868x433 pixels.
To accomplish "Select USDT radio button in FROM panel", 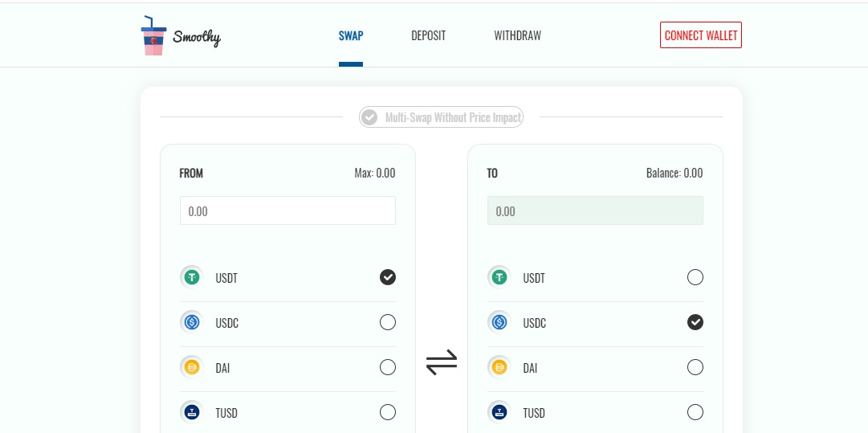I will 388,277.
